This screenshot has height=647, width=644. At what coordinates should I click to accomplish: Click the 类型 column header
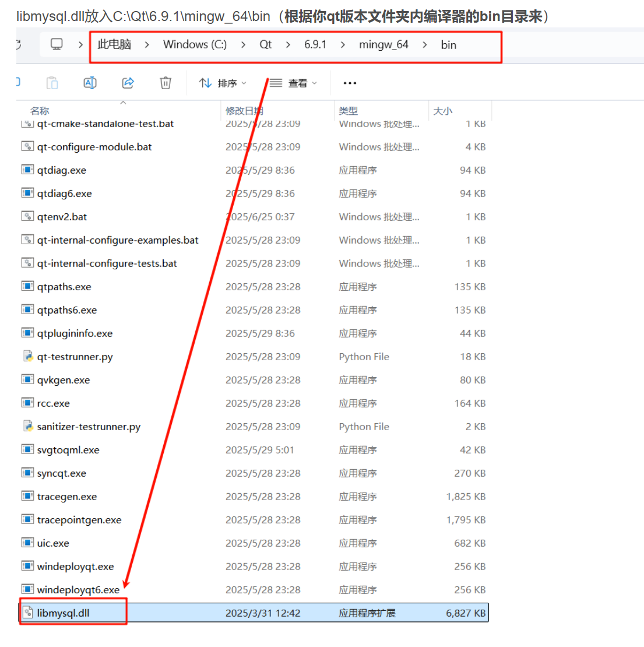tap(347, 111)
